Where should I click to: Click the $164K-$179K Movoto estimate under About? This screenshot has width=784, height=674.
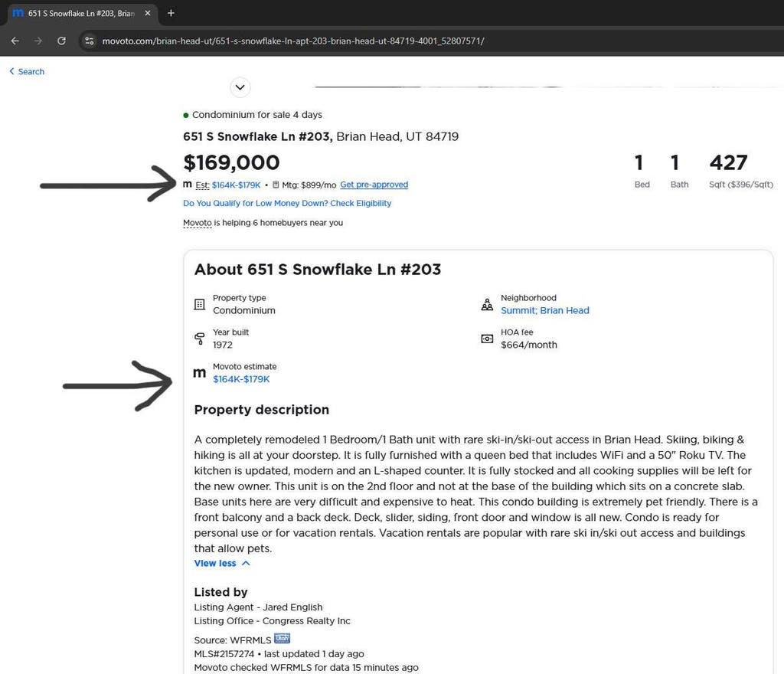tap(241, 379)
